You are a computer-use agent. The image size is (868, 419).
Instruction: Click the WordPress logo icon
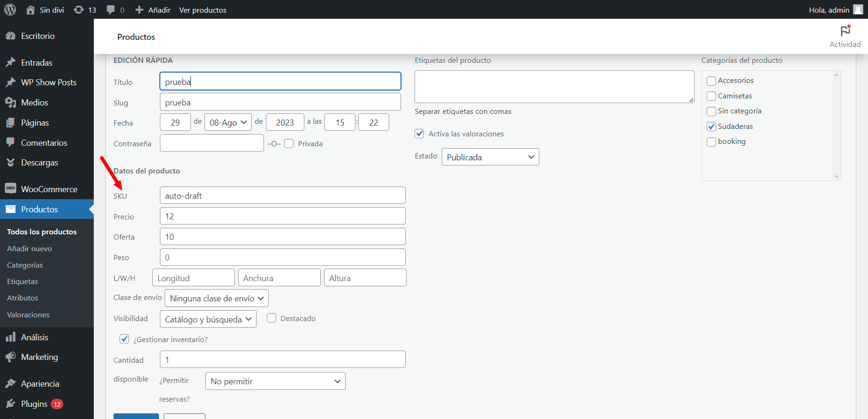(10, 9)
